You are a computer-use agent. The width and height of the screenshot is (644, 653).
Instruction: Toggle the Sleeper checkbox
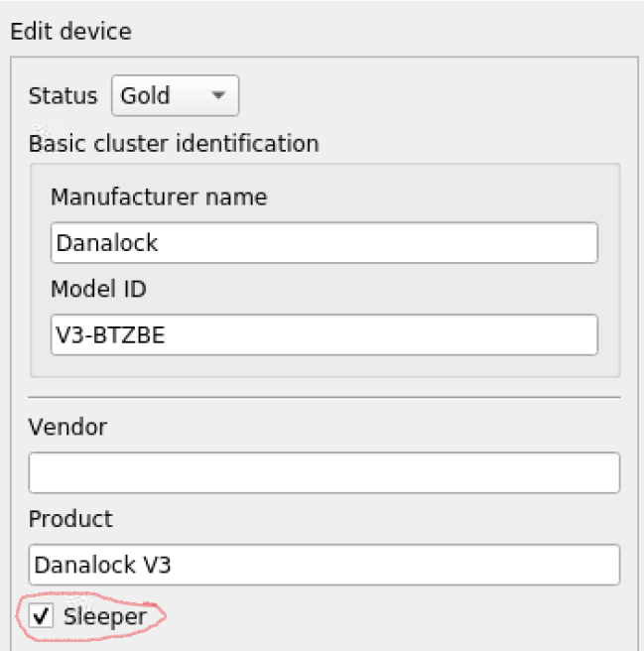click(x=42, y=617)
